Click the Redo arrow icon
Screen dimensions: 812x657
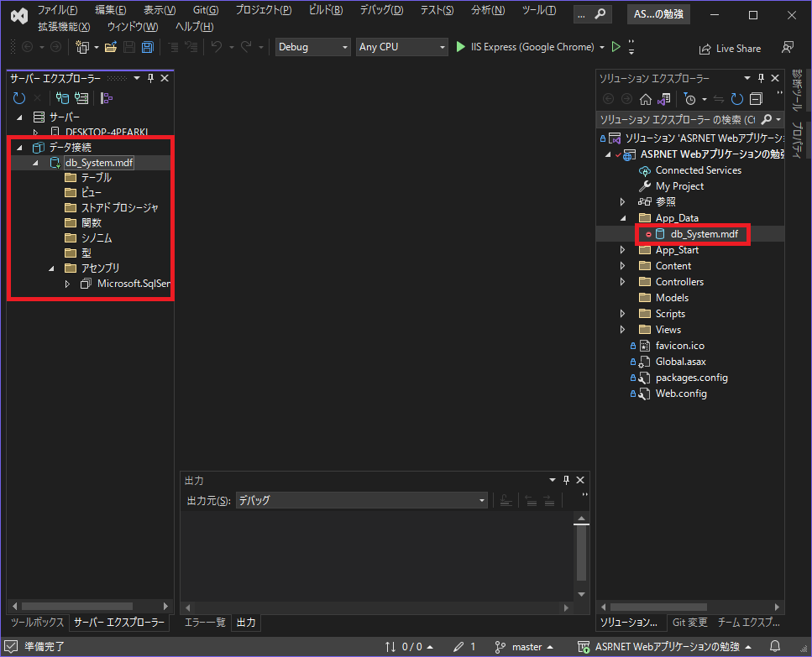[x=247, y=47]
